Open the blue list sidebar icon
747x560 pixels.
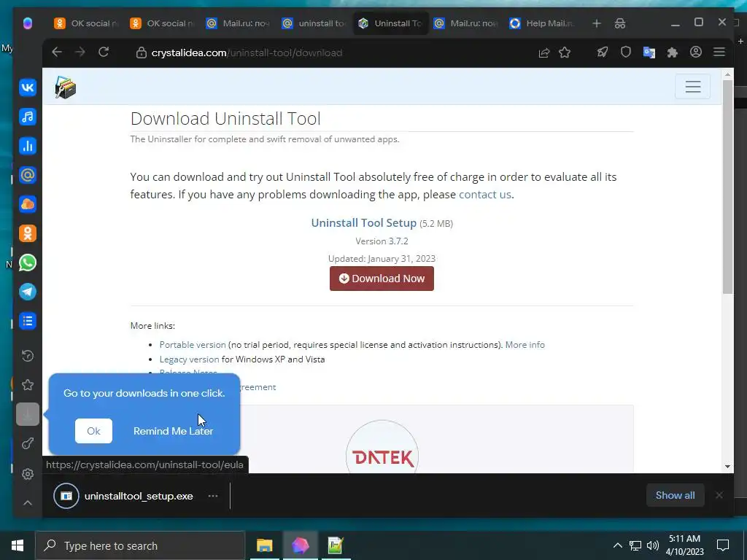click(28, 321)
